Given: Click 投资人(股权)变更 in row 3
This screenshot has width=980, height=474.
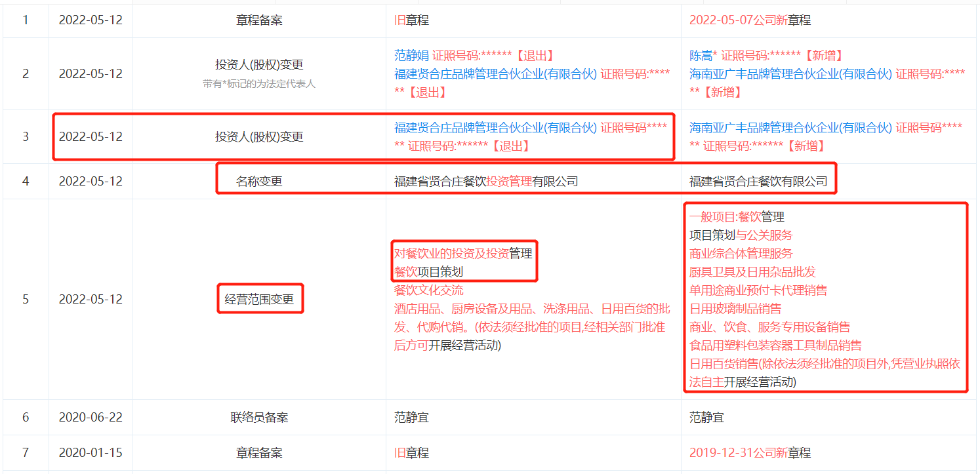Looking at the screenshot, I should click(x=259, y=137).
